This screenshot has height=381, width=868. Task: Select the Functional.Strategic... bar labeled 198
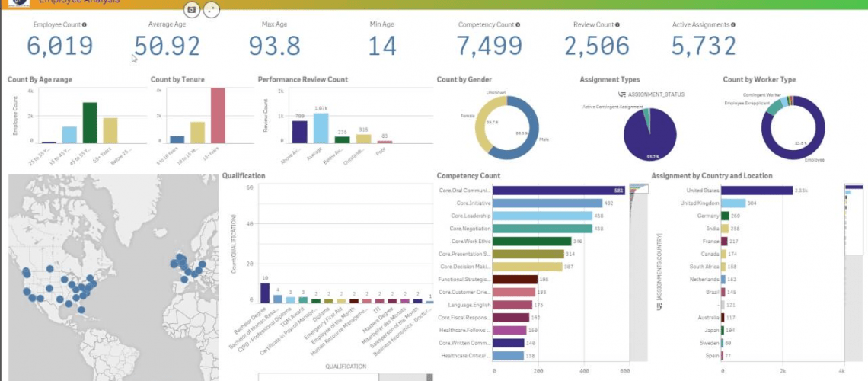coord(515,280)
